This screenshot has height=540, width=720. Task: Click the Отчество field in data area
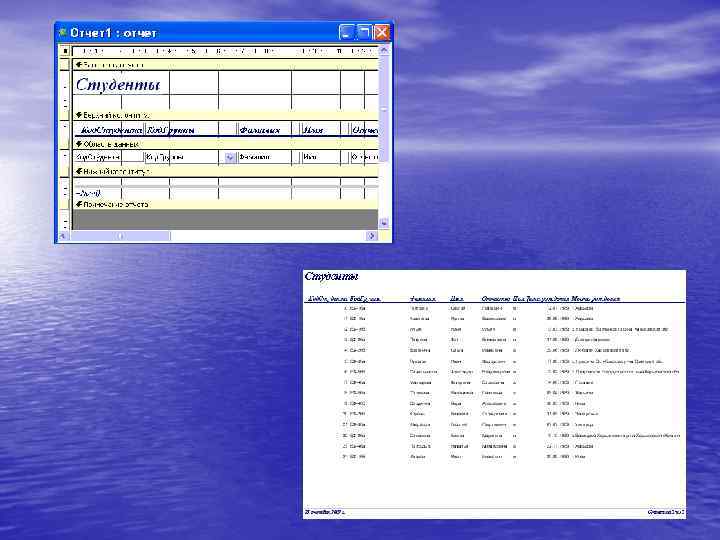(x=364, y=157)
